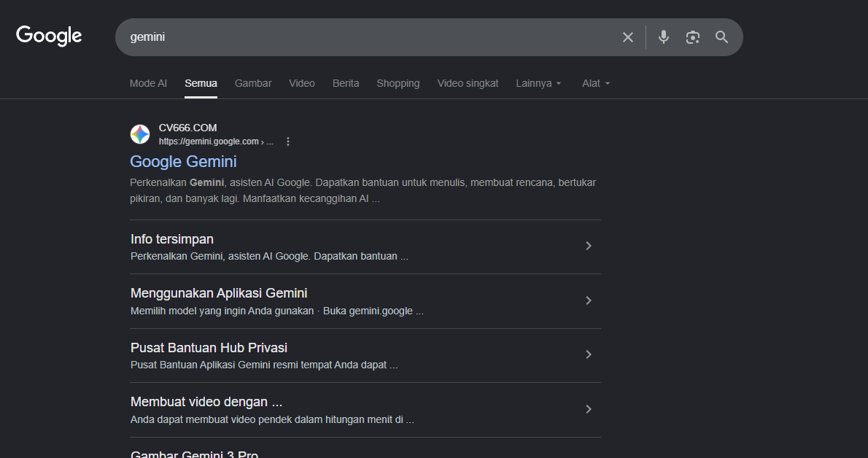Expand the Lainnya dropdown

tap(538, 83)
